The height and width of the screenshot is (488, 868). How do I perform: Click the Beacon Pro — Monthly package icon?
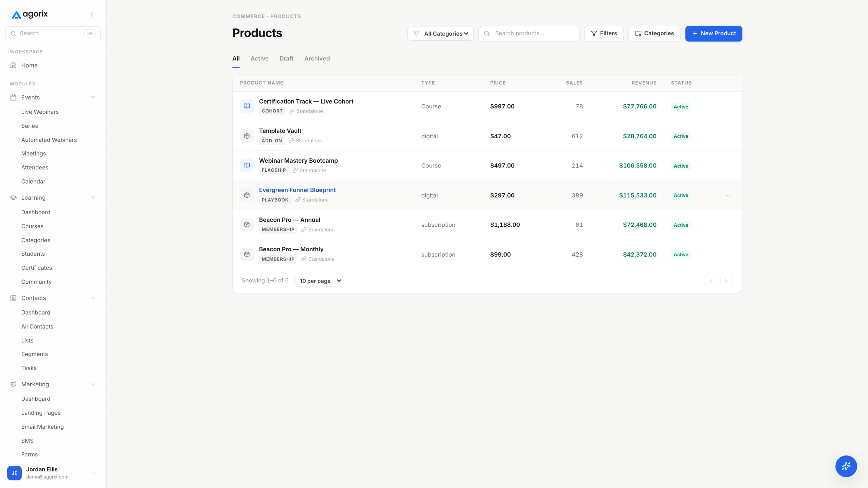[x=247, y=254]
